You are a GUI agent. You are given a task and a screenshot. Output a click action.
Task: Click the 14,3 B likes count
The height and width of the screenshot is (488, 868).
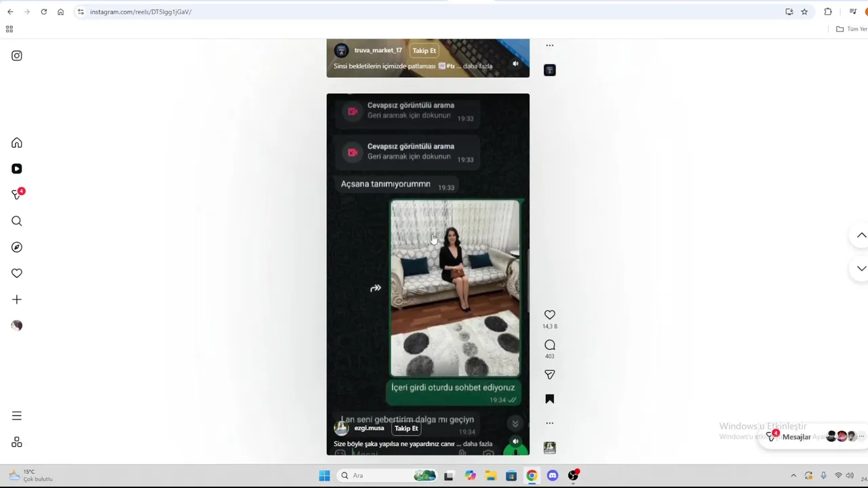pos(550,327)
